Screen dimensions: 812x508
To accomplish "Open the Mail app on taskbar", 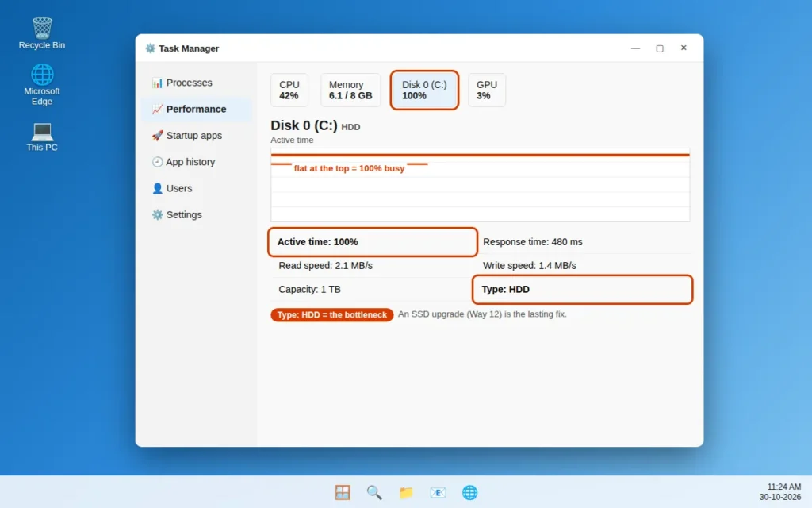I will 438,492.
